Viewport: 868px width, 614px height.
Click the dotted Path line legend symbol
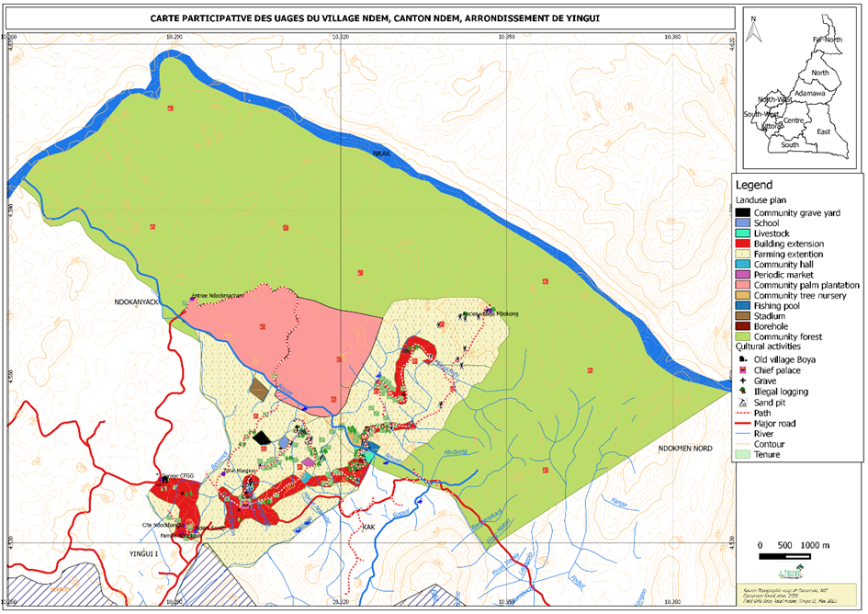[x=743, y=414]
